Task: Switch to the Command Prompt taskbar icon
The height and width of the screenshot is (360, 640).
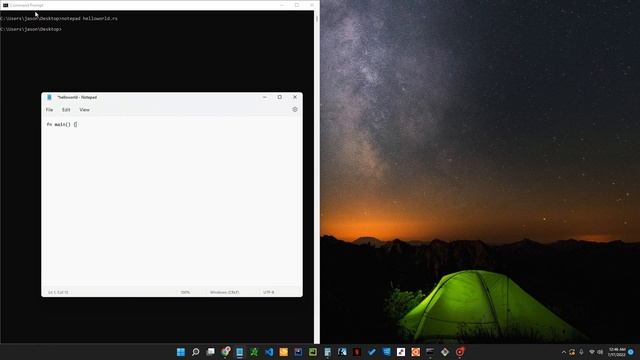Action: tap(430, 352)
